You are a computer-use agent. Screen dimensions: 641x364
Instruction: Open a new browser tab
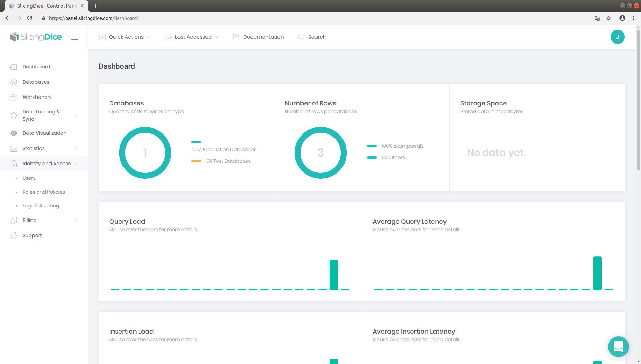tap(95, 6)
